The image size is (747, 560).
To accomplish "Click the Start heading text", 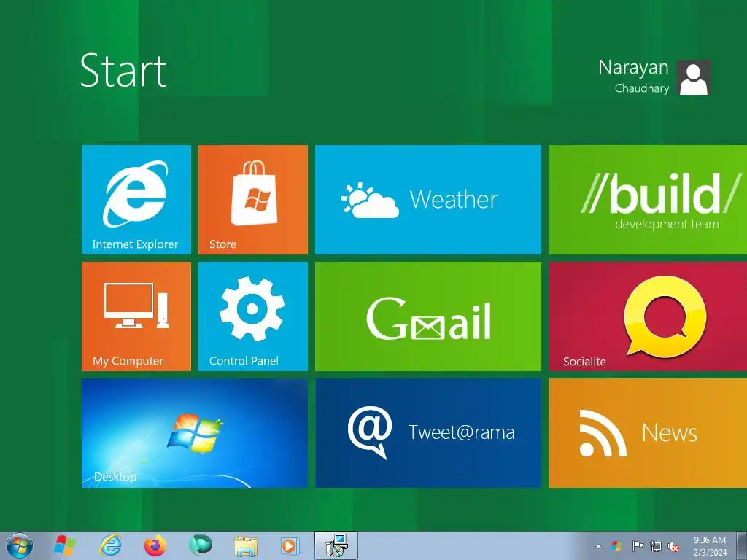I will pos(123,71).
